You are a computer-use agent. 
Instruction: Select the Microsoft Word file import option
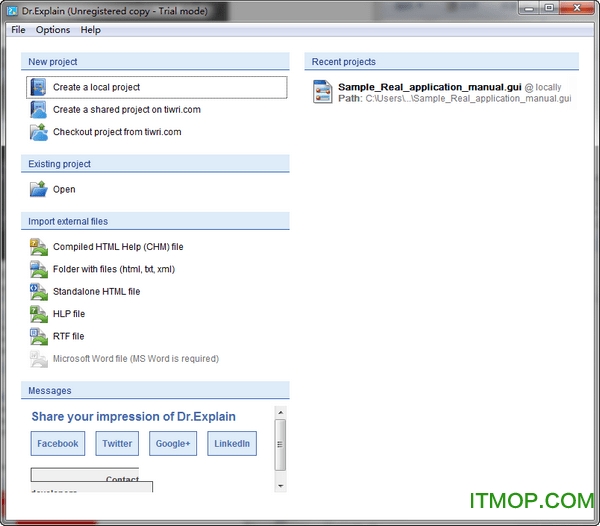pyautogui.click(x=135, y=358)
